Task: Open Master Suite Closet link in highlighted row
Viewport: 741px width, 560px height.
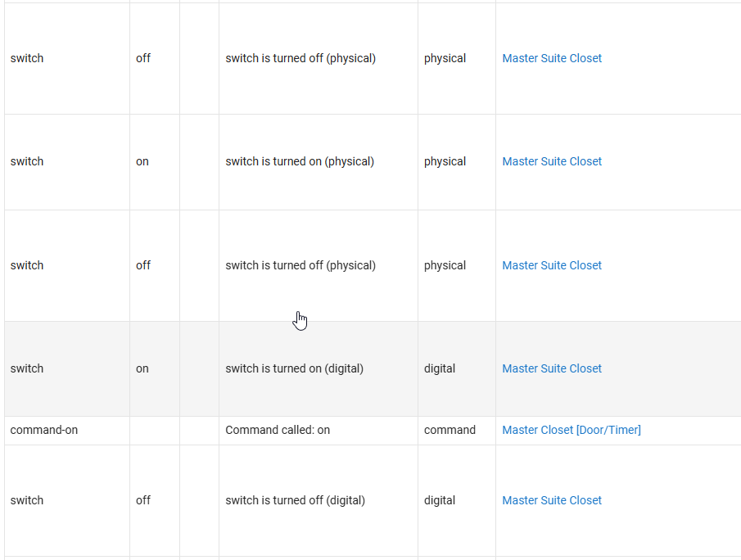Action: click(x=552, y=368)
